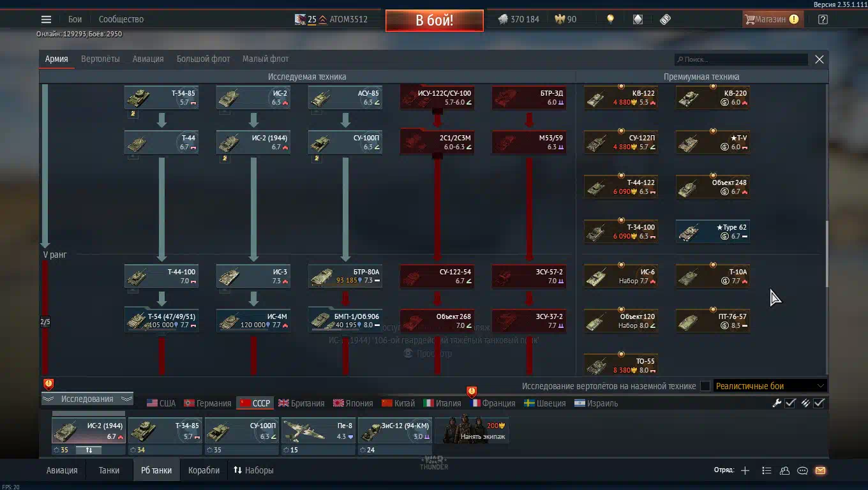
Task: Open the hamburger main menu
Action: pos(46,20)
